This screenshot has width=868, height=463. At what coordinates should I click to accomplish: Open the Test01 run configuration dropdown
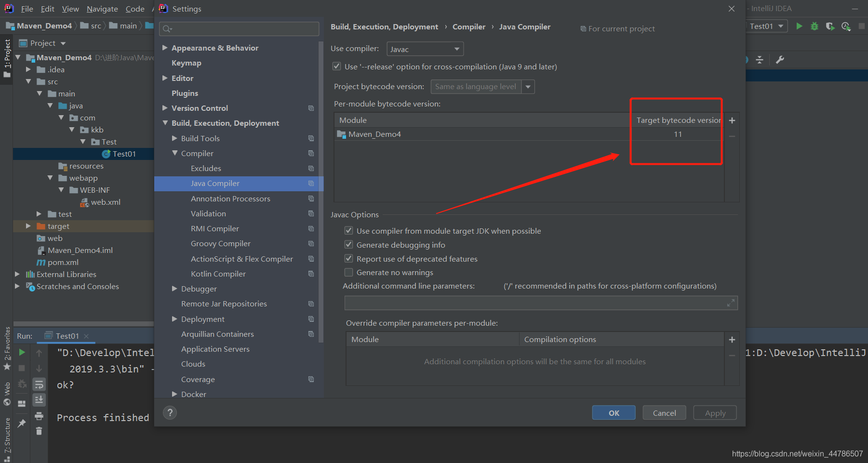766,26
